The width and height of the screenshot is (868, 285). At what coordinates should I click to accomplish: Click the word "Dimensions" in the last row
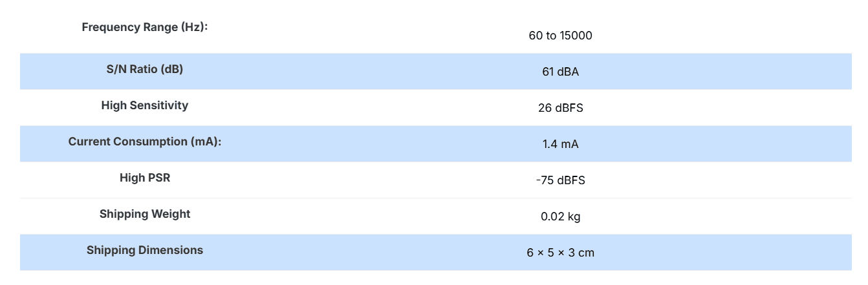point(171,250)
